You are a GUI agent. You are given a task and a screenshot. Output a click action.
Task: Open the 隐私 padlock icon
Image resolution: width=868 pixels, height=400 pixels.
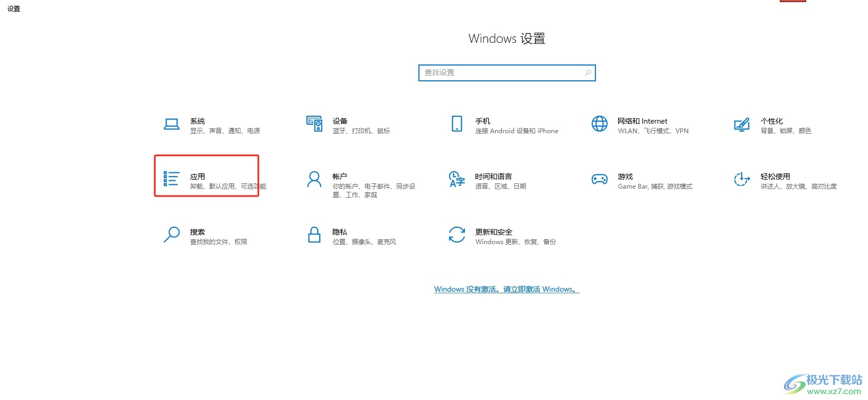pos(314,235)
